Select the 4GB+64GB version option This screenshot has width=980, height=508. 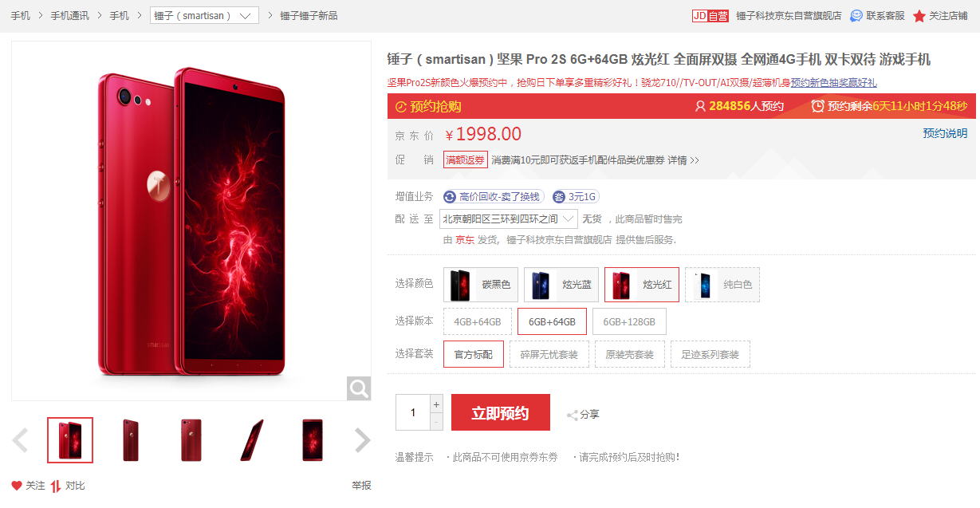(x=477, y=321)
